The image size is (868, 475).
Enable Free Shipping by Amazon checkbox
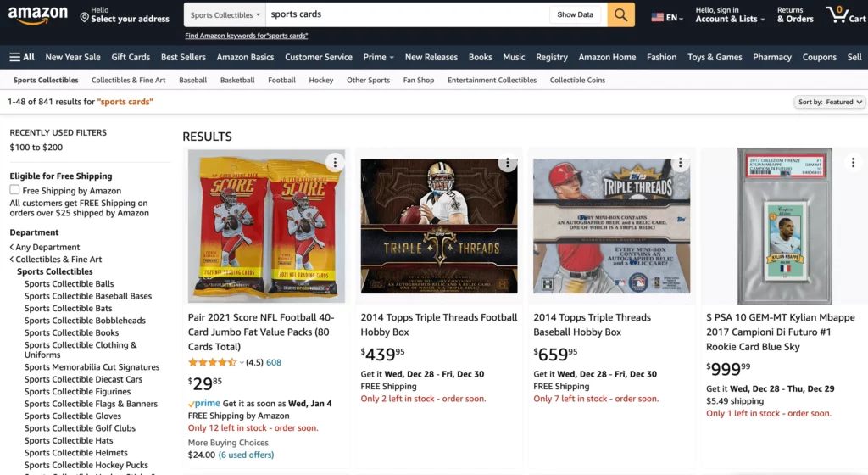14,190
